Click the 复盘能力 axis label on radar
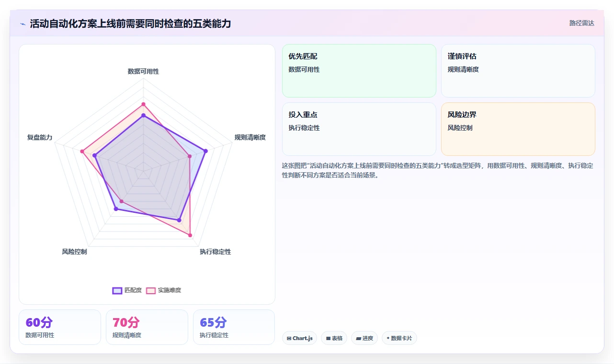Image resolution: width=614 pixels, height=364 pixels. click(40, 137)
